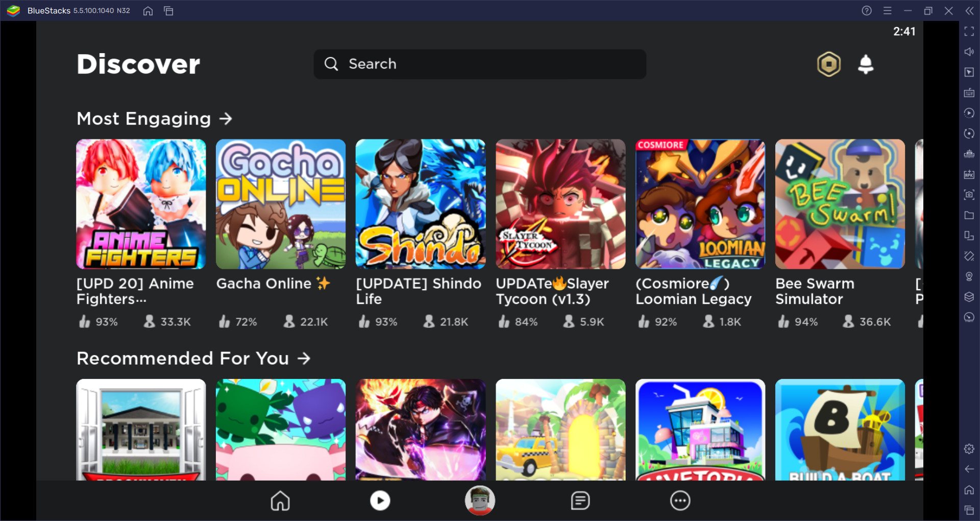
Task: Collapse the BlueStacks side toolbar
Action: click(x=969, y=11)
